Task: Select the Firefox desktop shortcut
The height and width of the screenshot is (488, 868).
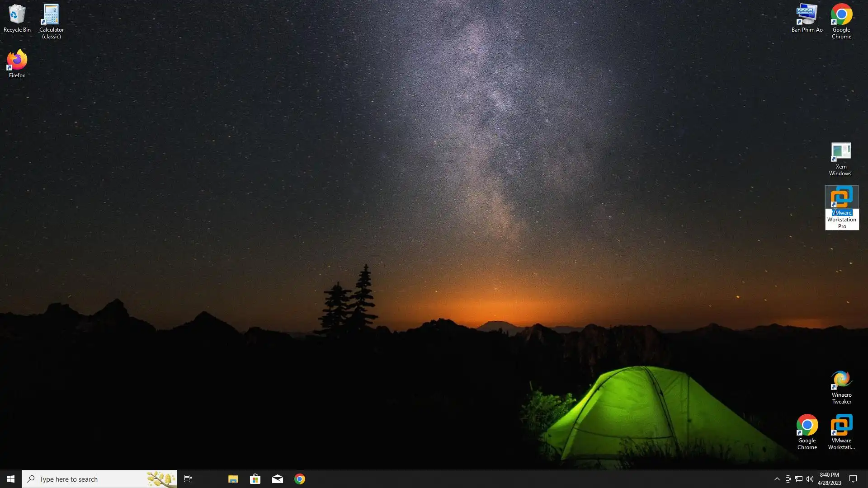Action: point(17,63)
